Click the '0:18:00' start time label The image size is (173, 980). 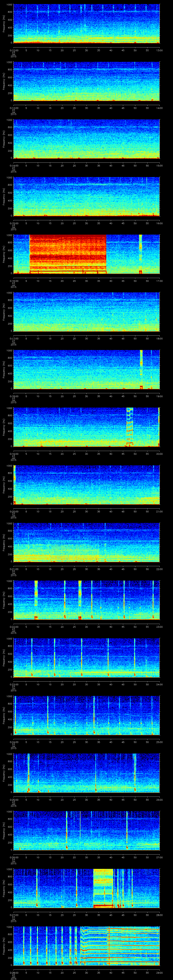click(x=14, y=396)
